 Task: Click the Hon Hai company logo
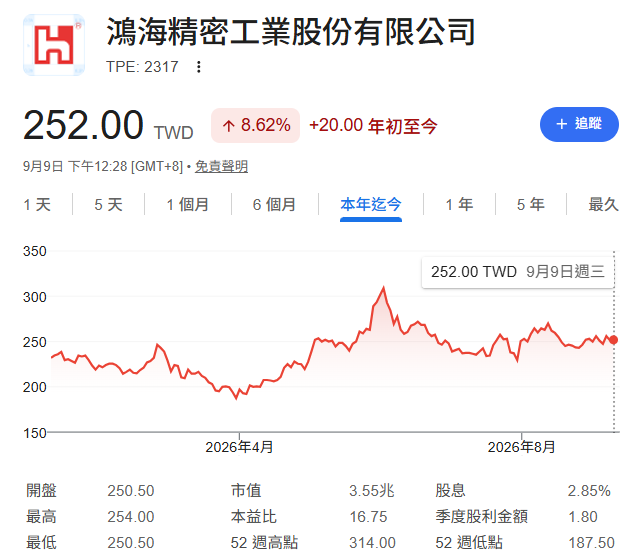point(54,45)
